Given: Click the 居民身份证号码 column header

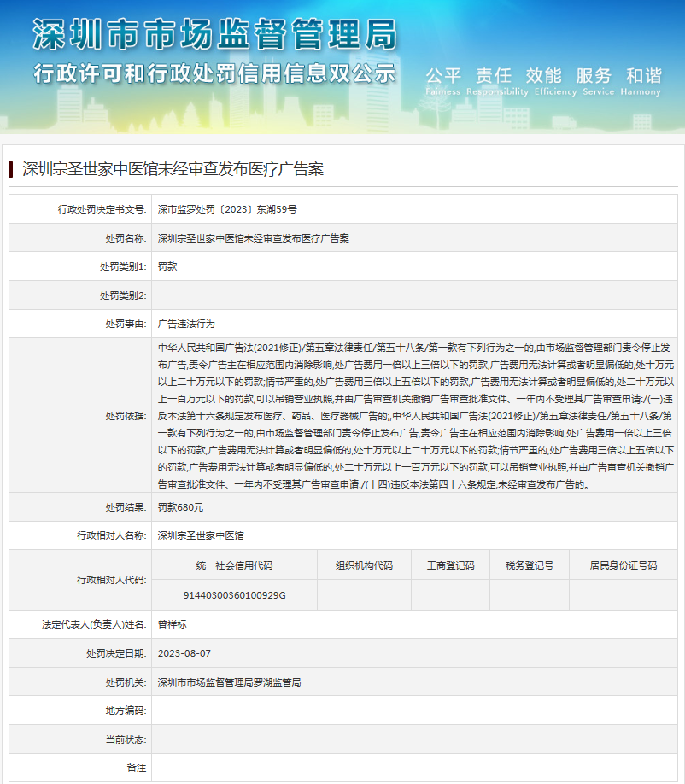Looking at the screenshot, I should tap(623, 565).
